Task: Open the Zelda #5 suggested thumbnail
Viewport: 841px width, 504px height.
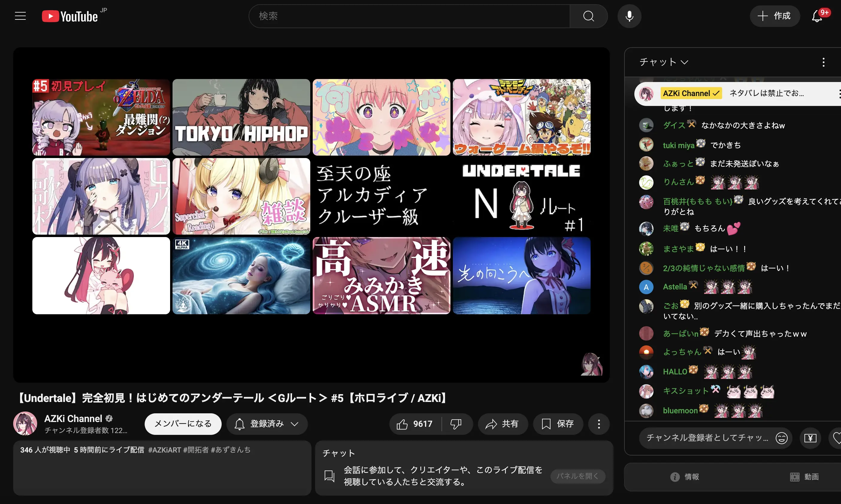Action: pos(101,118)
